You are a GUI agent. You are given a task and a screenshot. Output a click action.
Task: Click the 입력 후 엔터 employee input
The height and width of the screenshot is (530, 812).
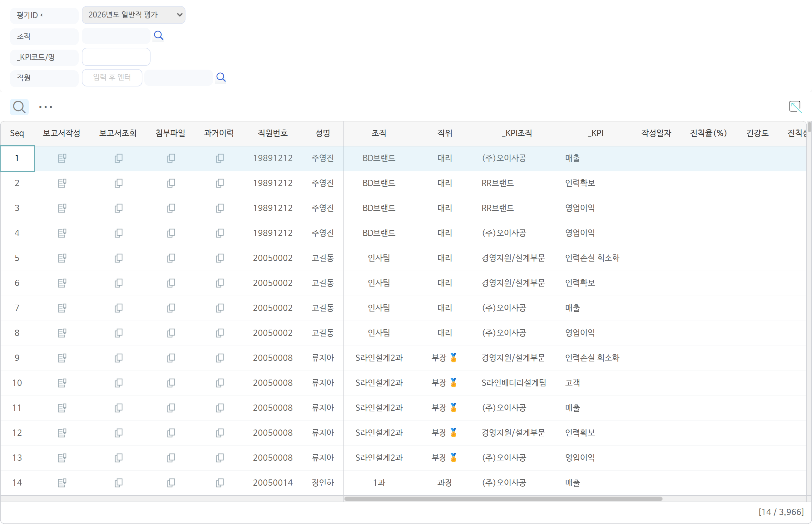[x=112, y=77]
